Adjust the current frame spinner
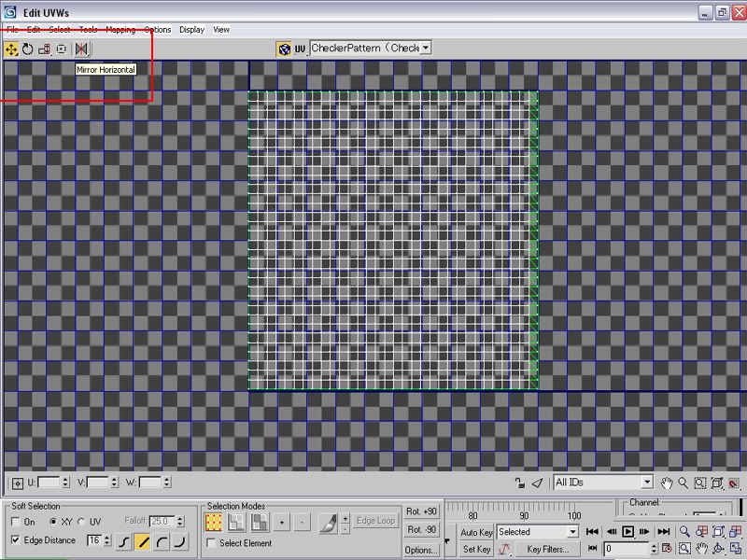Screen dimensions: 747x560 [x=655, y=549]
